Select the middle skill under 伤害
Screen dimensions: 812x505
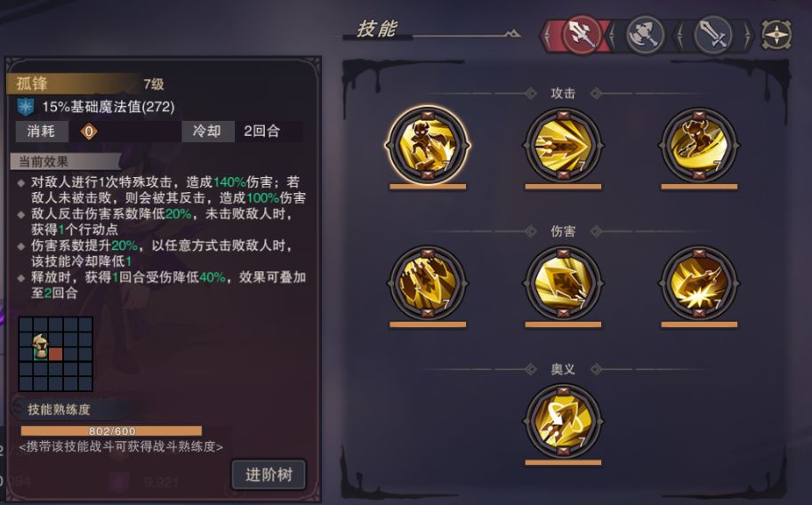tap(563, 283)
